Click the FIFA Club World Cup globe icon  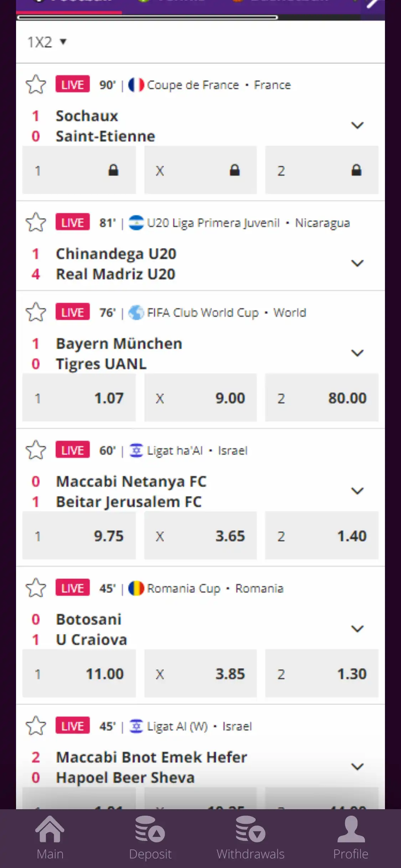136,312
